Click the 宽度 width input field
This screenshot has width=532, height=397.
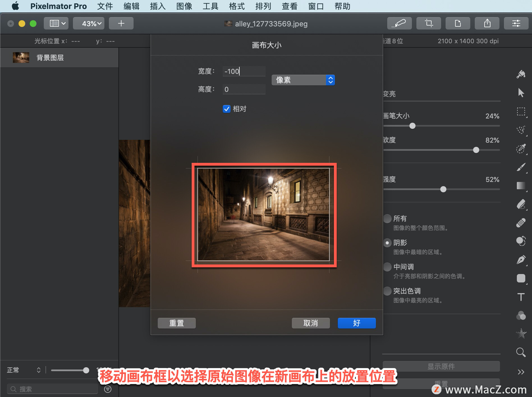click(x=244, y=71)
